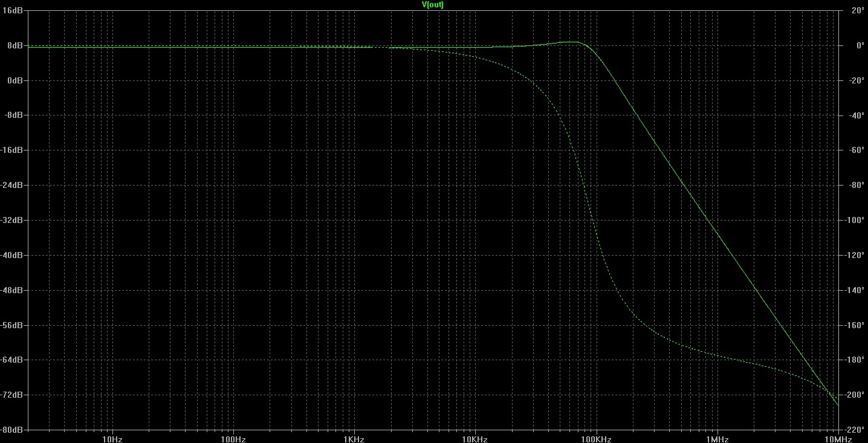The width and height of the screenshot is (868, 443).
Task: Click the -48dB axis label
Action: 11,290
